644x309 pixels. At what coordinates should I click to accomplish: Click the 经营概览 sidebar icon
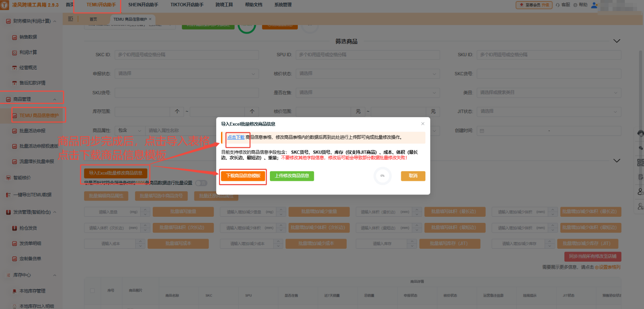pyautogui.click(x=15, y=68)
